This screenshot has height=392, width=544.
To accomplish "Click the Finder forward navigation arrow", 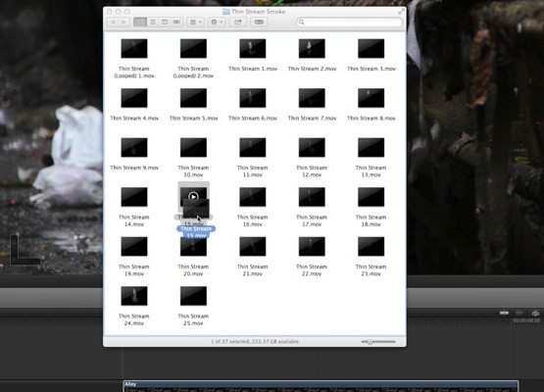I will [124, 23].
